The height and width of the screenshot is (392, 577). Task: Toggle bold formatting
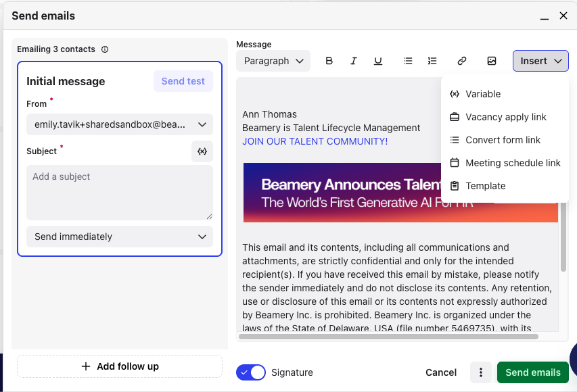329,61
